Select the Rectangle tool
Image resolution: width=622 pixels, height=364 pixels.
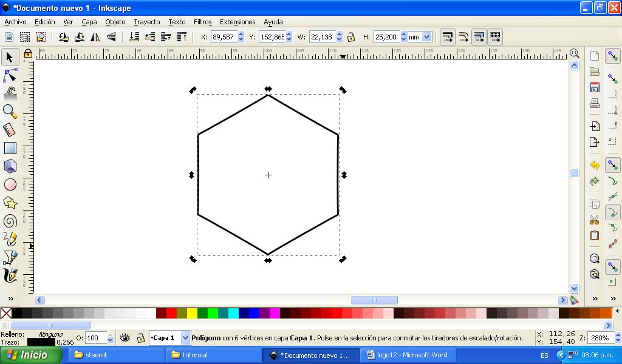pyautogui.click(x=10, y=148)
